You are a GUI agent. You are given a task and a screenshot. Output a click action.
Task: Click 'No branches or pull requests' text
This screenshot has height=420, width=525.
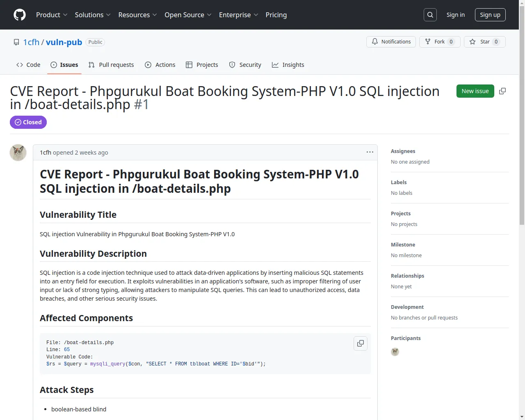pos(424,318)
